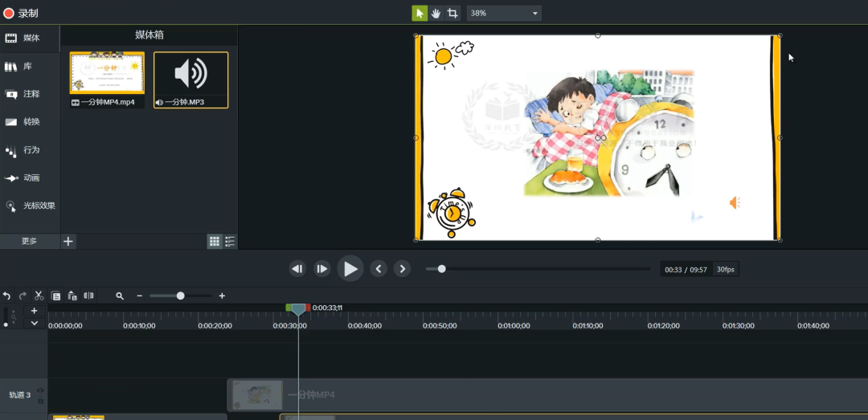Click the green selection start handle

(289, 307)
